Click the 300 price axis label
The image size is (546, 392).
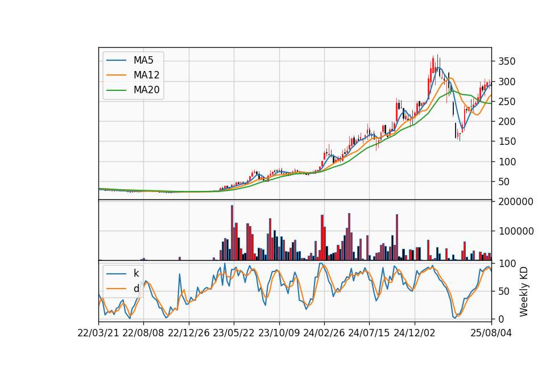click(x=507, y=82)
